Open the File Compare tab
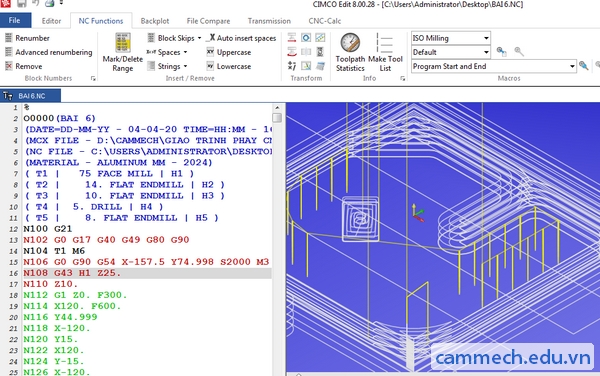The height and width of the screenshot is (376, 600). [209, 21]
